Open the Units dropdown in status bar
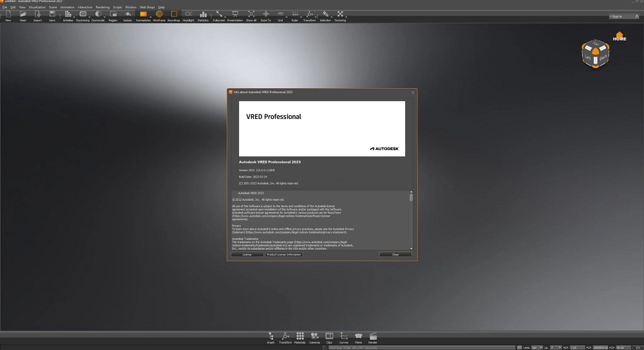Viewport: 644px width, 350px height. click(536, 347)
